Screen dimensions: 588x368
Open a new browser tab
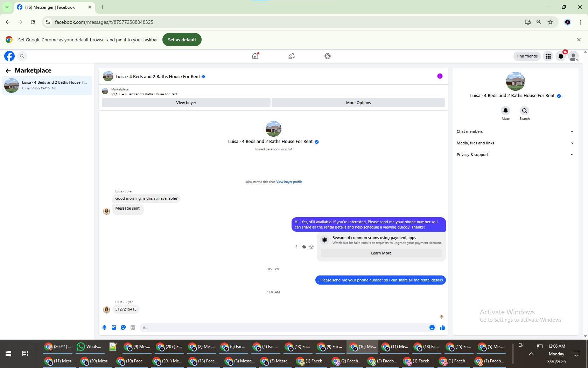point(102,7)
